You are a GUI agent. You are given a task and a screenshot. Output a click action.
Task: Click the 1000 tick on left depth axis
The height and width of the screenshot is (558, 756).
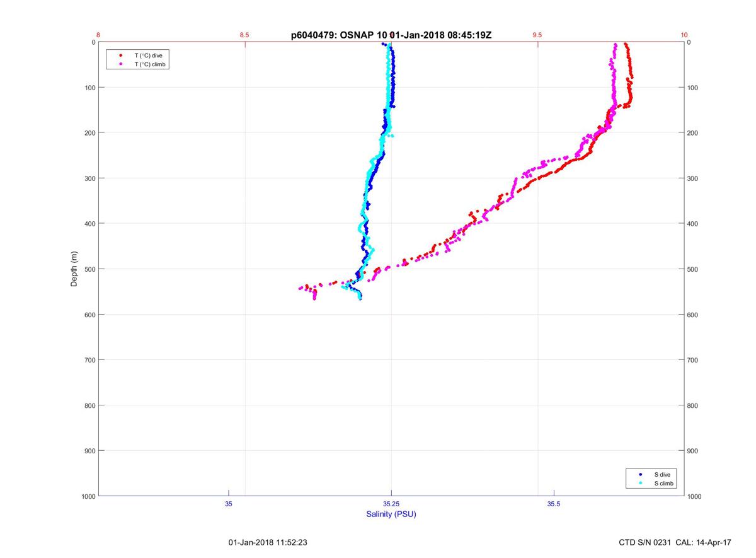tap(88, 496)
